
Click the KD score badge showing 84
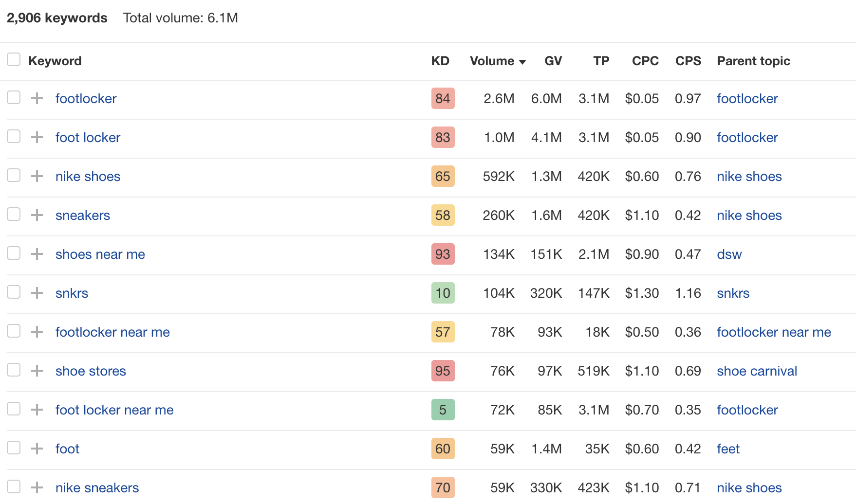point(443,98)
